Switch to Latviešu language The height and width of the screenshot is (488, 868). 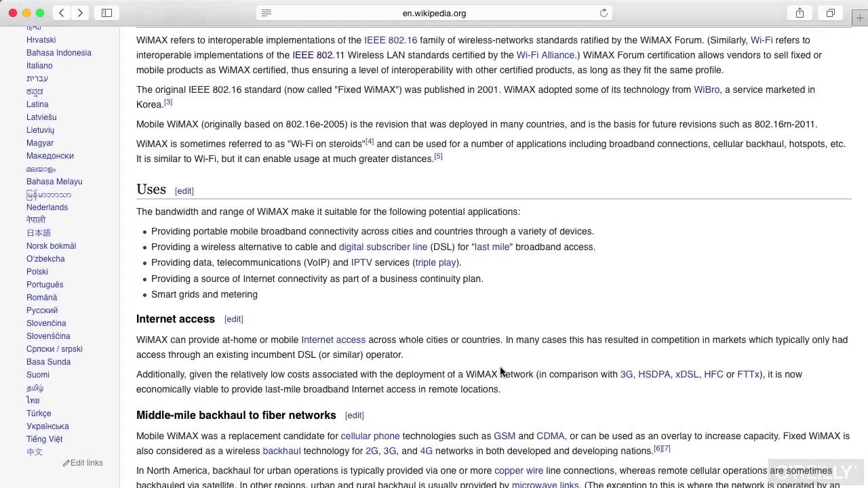(x=41, y=117)
